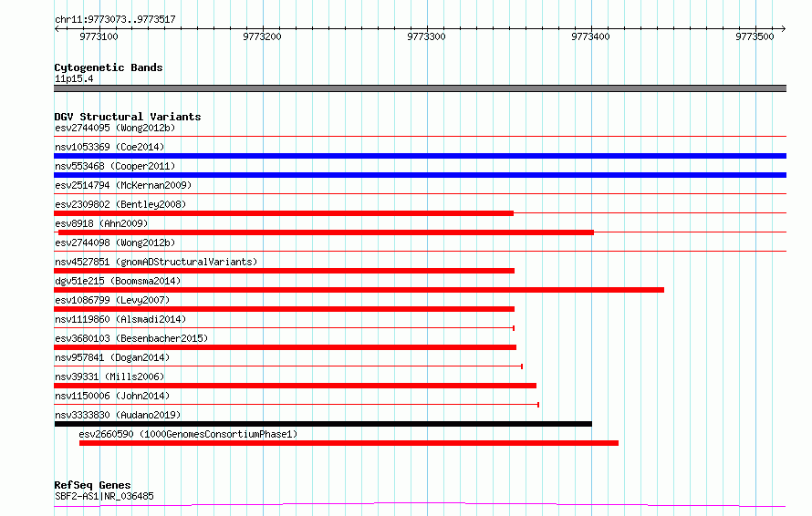The height and width of the screenshot is (516, 812).
Task: Click the 11p15.4 band label
Action: 74,78
